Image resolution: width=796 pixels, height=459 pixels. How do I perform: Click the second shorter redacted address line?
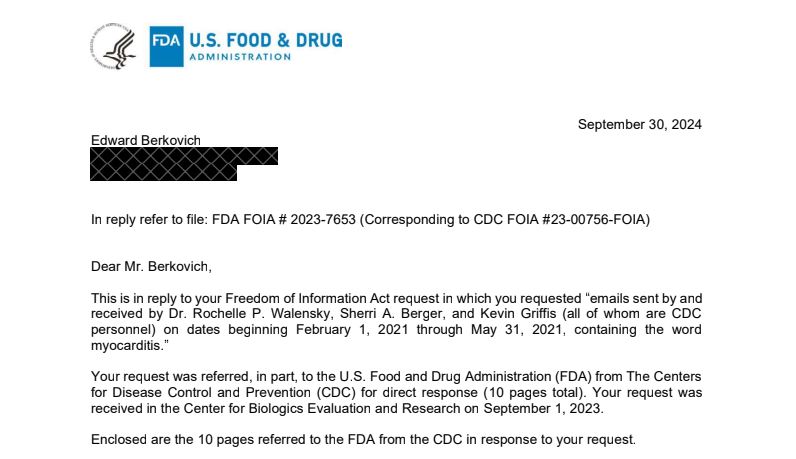coord(163,172)
